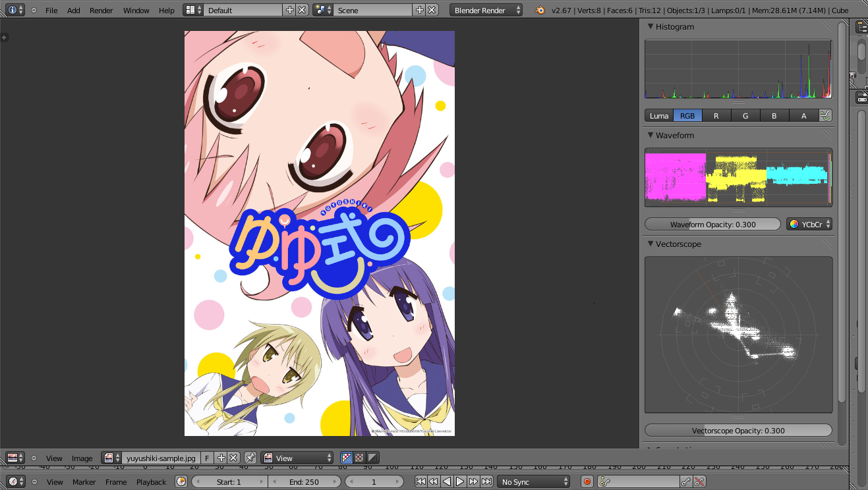Add a new scene with plus icon
Viewport: 868px width, 490px height.
419,10
